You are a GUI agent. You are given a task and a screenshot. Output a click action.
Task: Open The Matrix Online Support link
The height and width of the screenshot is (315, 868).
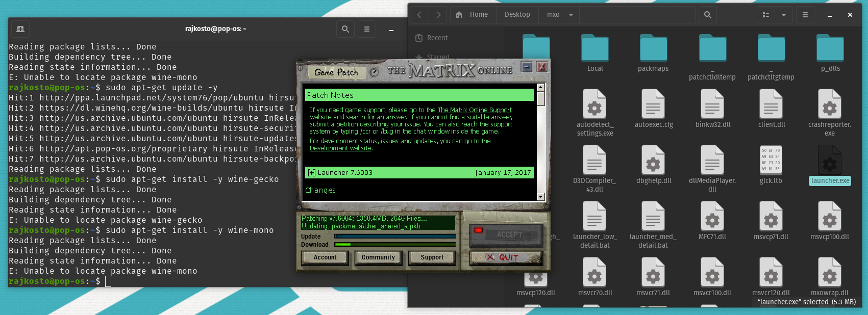474,110
